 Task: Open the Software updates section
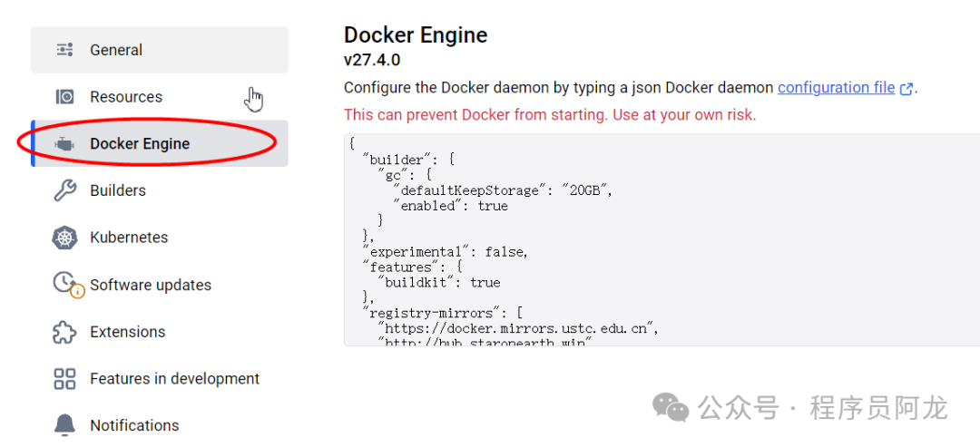pyautogui.click(x=151, y=285)
